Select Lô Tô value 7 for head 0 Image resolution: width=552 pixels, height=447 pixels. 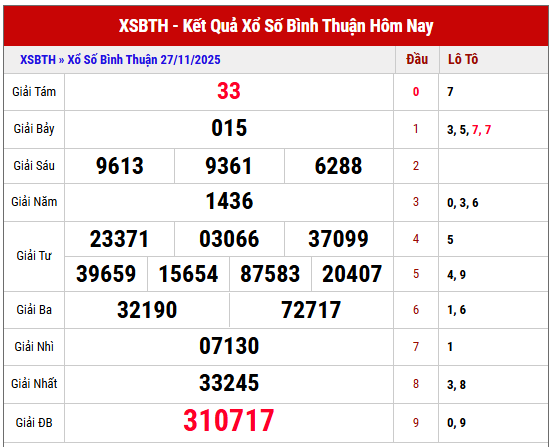pos(450,92)
